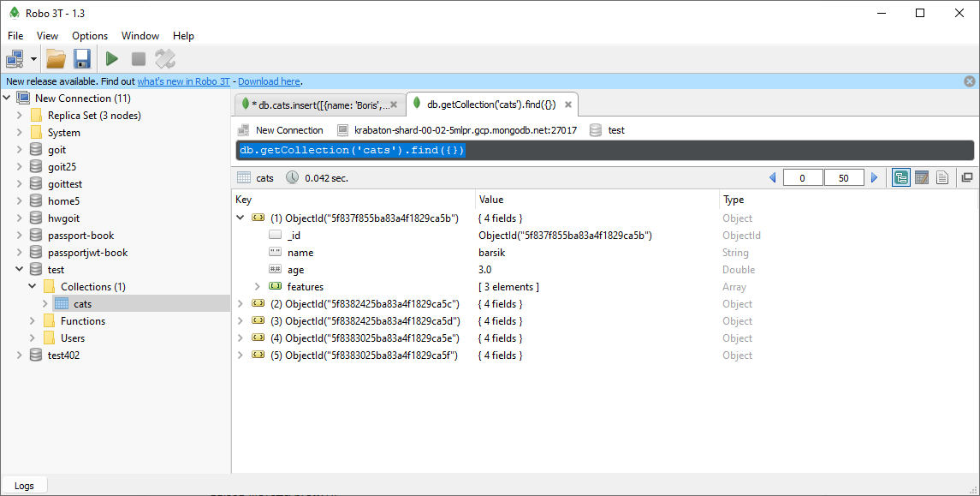Click the Key column header
Screen dimensions: 980x496
353,200
